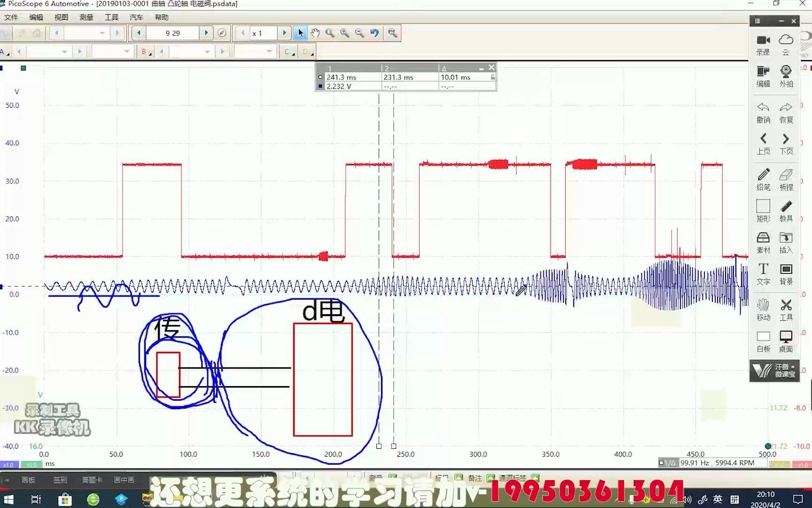Open the 汽车 menu
812x508 pixels.
point(136,17)
